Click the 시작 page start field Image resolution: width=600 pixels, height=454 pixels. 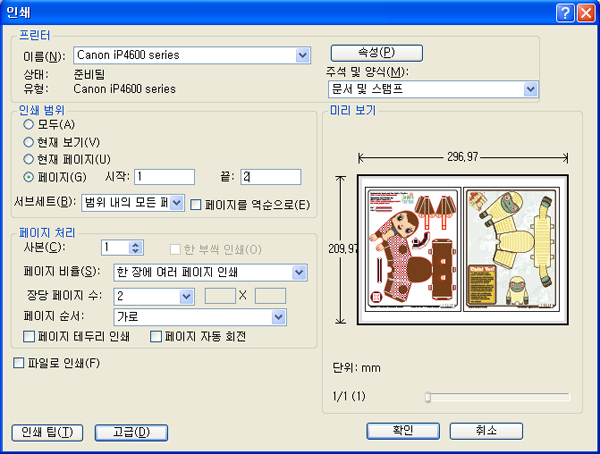point(165,177)
